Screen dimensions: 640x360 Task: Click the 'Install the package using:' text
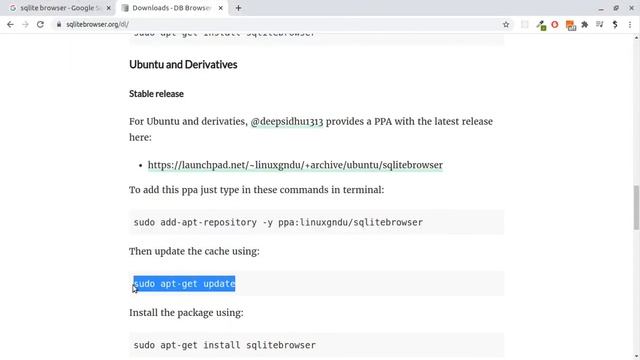[x=186, y=313]
